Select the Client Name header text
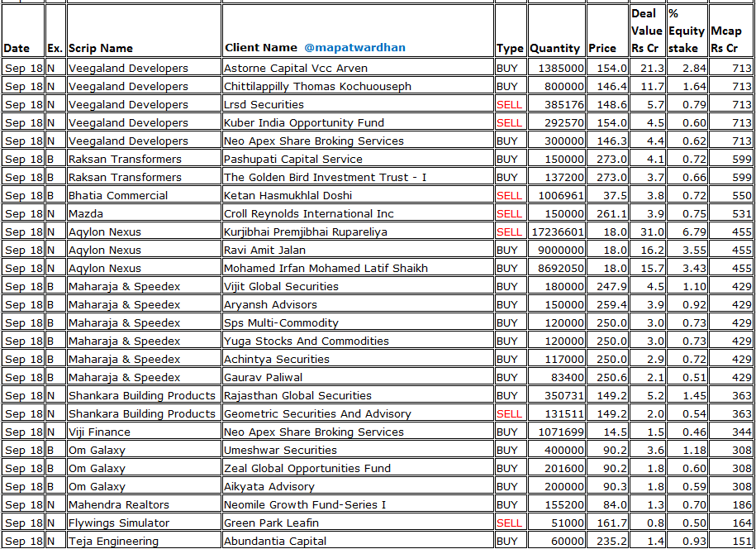 261,48
